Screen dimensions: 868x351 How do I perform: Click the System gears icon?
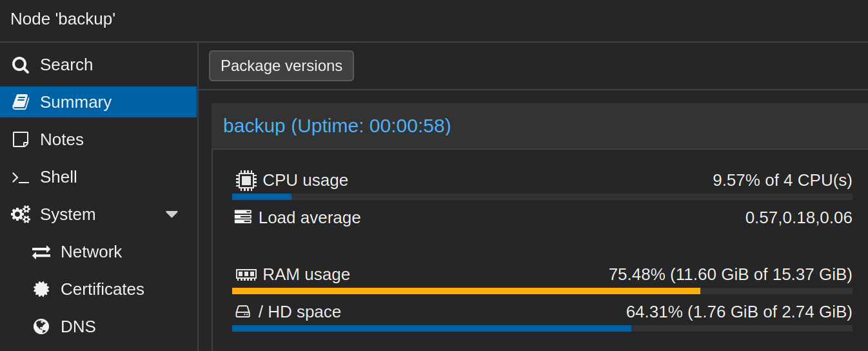tap(21, 214)
